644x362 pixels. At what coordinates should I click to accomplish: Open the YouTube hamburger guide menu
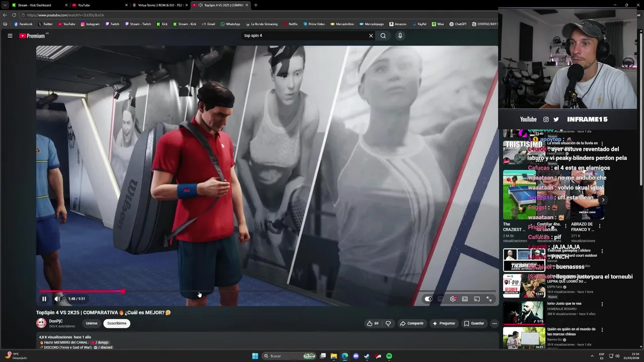[10, 36]
